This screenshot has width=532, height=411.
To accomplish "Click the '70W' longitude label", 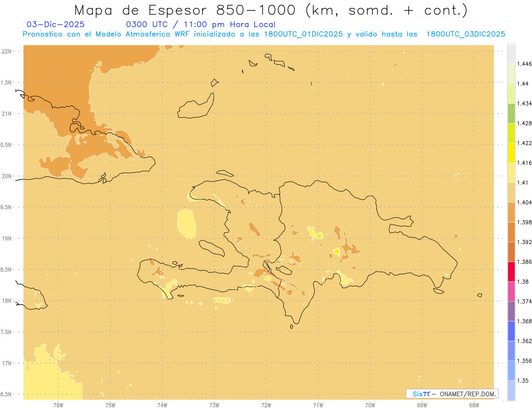I will pyautogui.click(x=370, y=405).
